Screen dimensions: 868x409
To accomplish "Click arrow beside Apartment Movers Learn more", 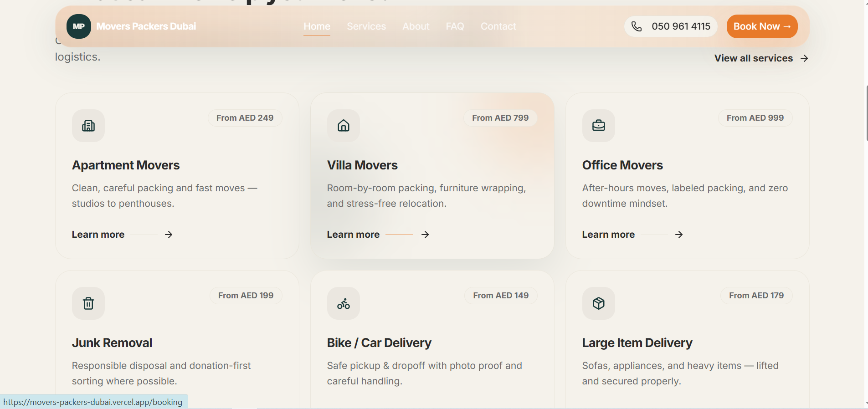I will coord(169,235).
